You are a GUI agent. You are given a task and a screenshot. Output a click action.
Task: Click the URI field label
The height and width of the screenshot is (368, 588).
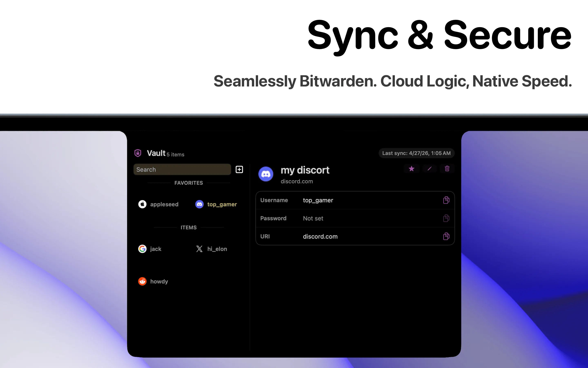(265, 236)
